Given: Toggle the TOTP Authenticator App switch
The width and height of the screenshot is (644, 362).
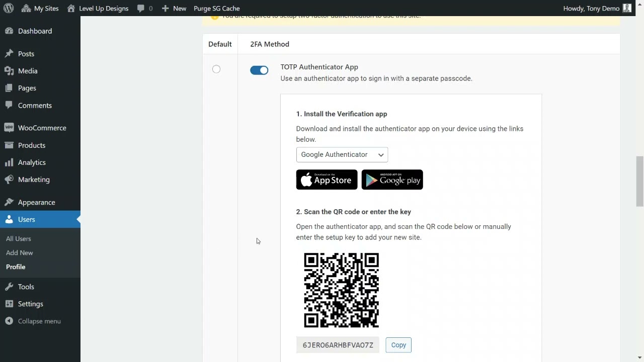Looking at the screenshot, I should 259,70.
